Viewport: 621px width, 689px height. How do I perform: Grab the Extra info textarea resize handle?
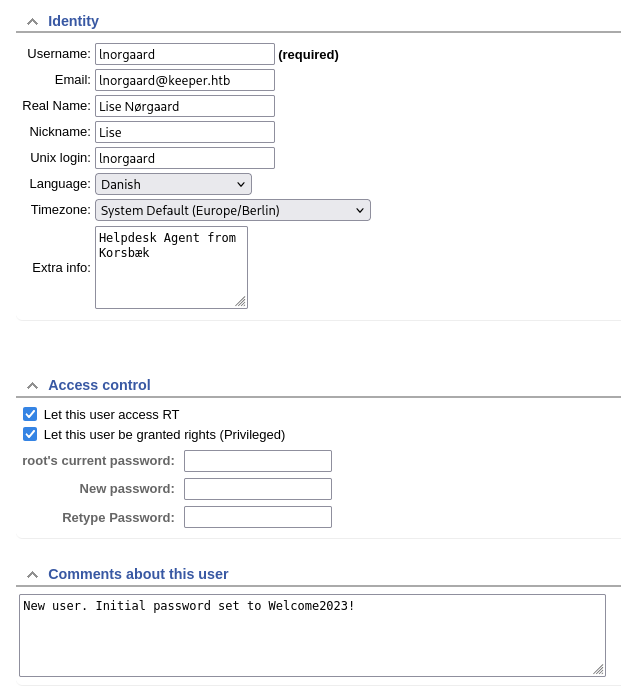[x=240, y=301]
